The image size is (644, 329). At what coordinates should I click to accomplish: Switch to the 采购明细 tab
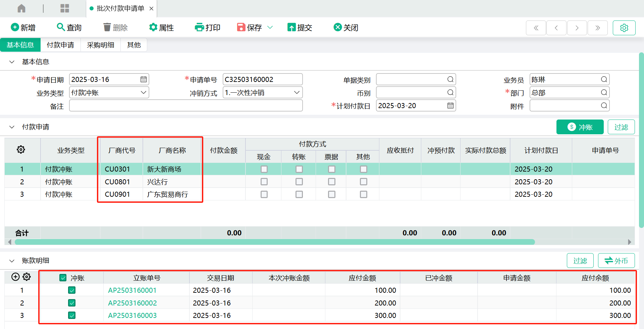[100, 45]
